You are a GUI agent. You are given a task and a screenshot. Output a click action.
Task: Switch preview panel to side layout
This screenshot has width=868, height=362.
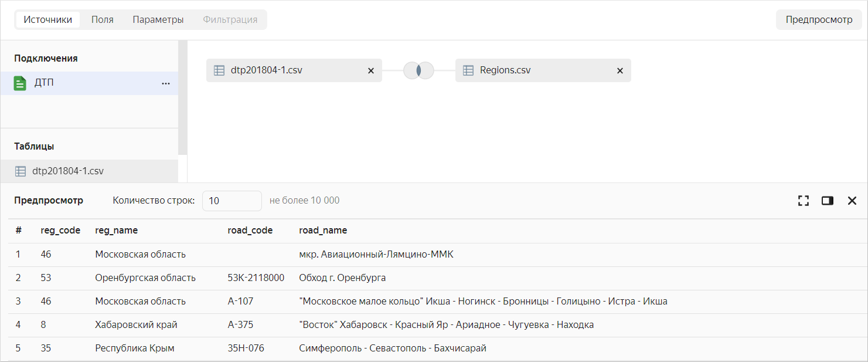(828, 201)
